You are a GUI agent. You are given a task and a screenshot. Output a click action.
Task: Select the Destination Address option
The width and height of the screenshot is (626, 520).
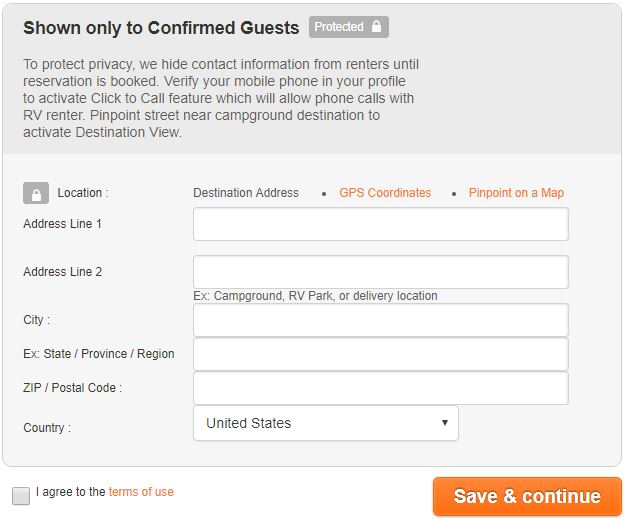[246, 193]
